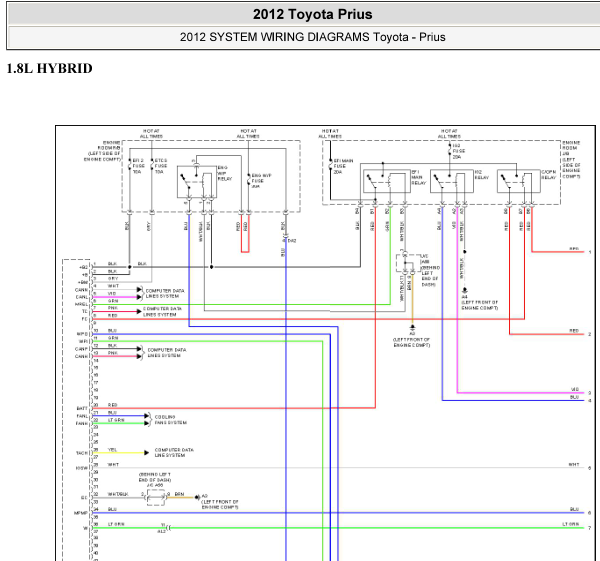Click the 'ENG W/P FUSE 30A' label
Image resolution: width=600 pixels, height=561 pixels.
[261, 181]
